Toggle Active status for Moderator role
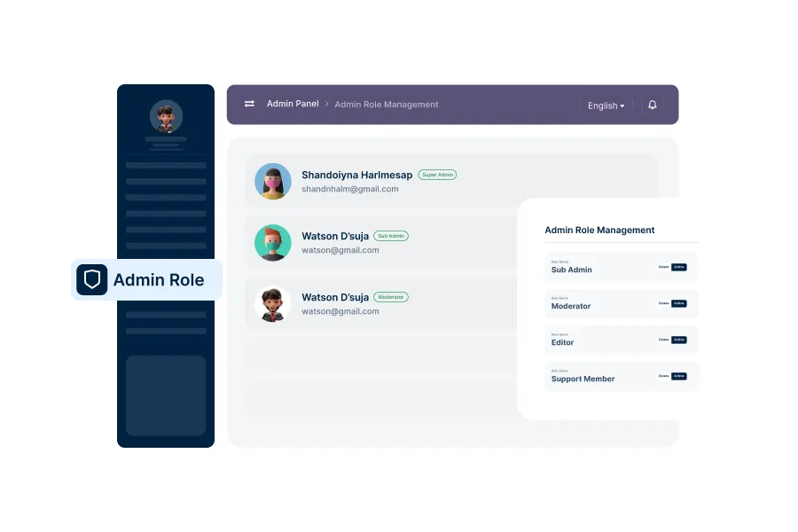 [679, 303]
